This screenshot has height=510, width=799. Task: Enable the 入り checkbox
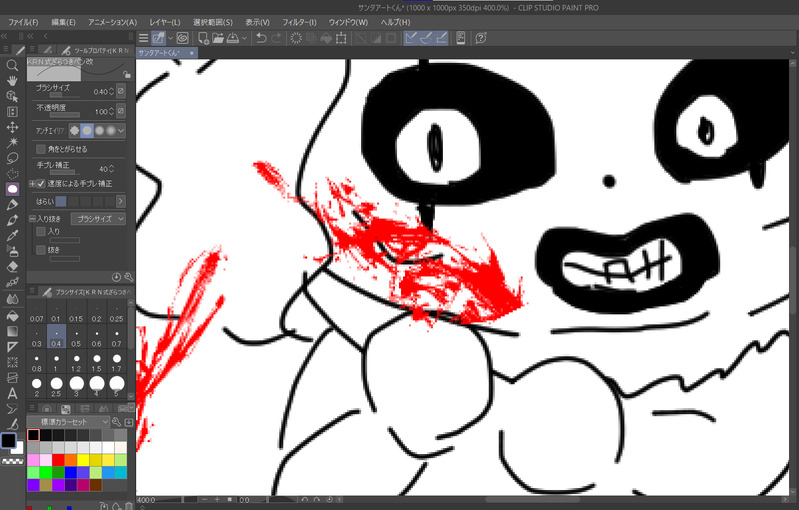pos(41,232)
